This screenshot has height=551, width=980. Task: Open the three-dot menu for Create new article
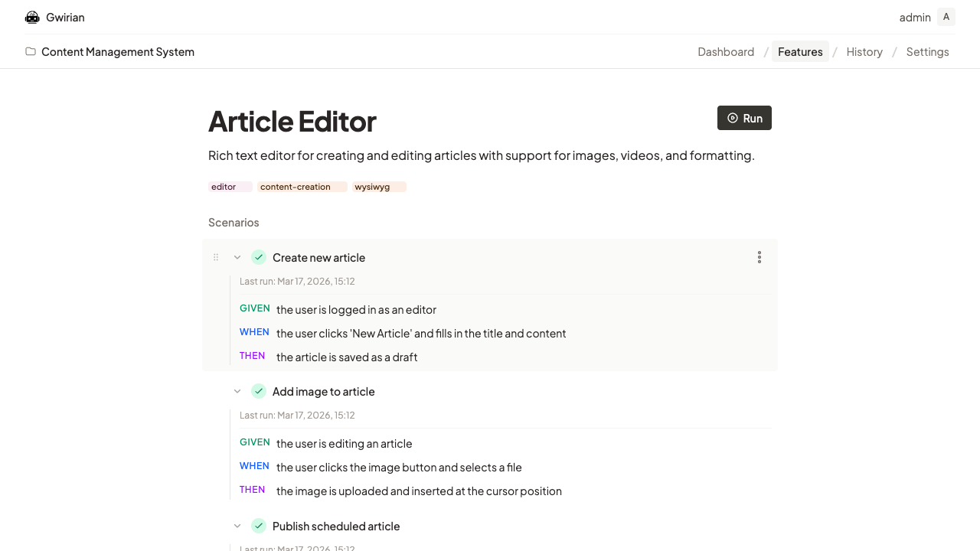[x=759, y=257]
